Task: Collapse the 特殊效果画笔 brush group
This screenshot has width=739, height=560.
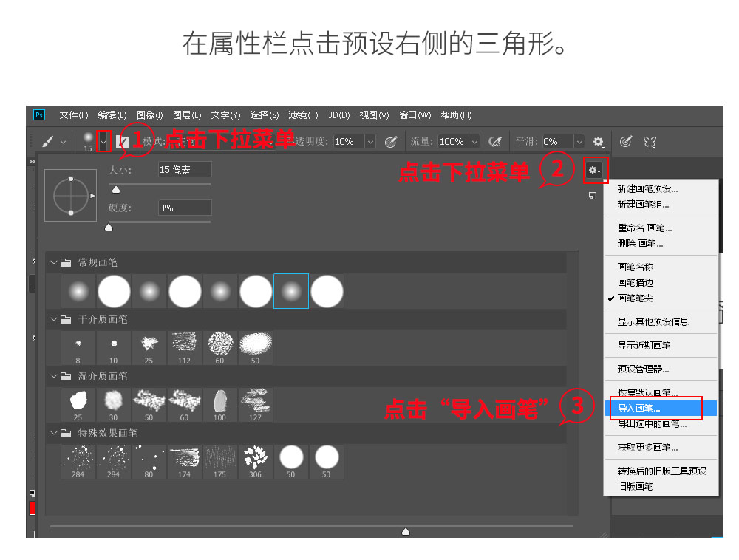Action: [x=54, y=433]
